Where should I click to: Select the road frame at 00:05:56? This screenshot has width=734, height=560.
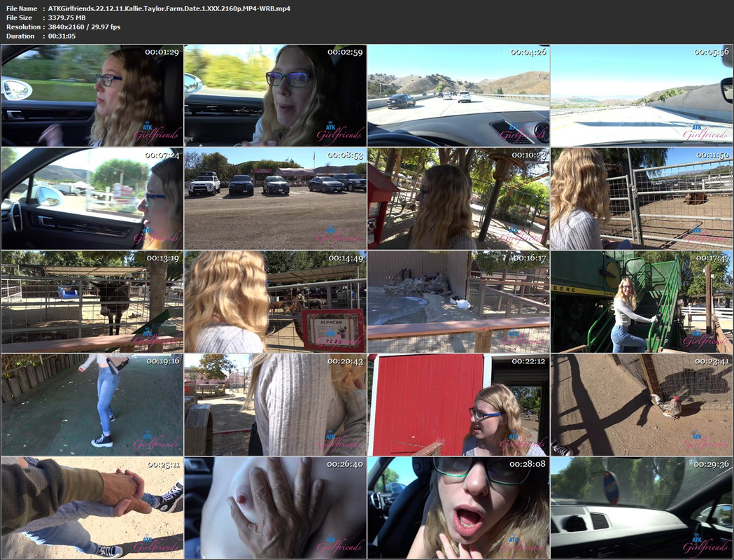point(642,95)
